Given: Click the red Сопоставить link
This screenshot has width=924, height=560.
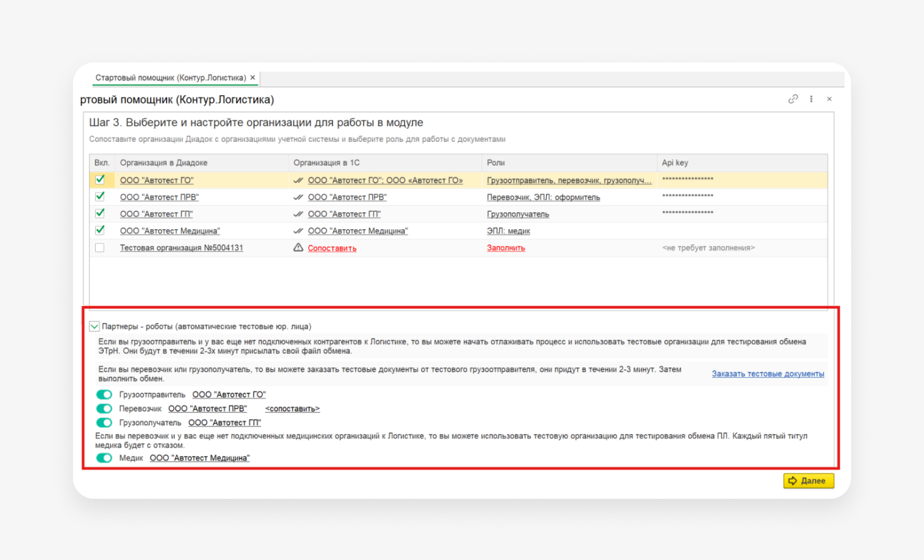Looking at the screenshot, I should click(332, 248).
